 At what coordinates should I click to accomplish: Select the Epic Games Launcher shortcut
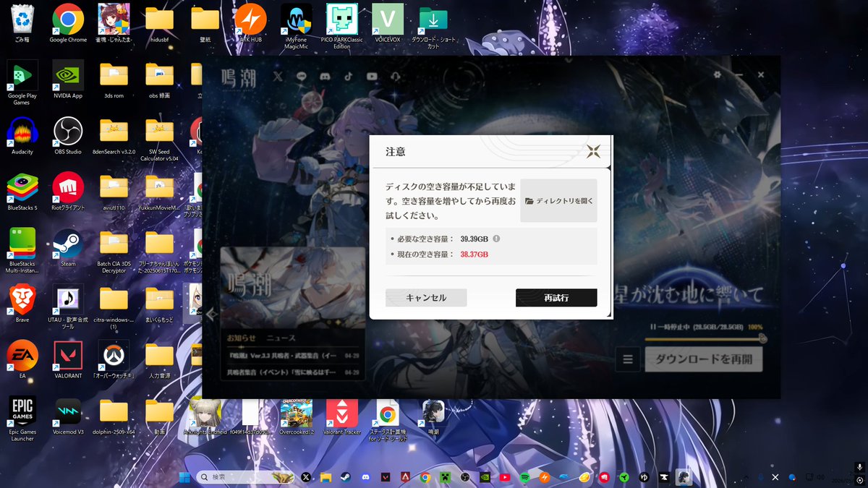(22, 419)
